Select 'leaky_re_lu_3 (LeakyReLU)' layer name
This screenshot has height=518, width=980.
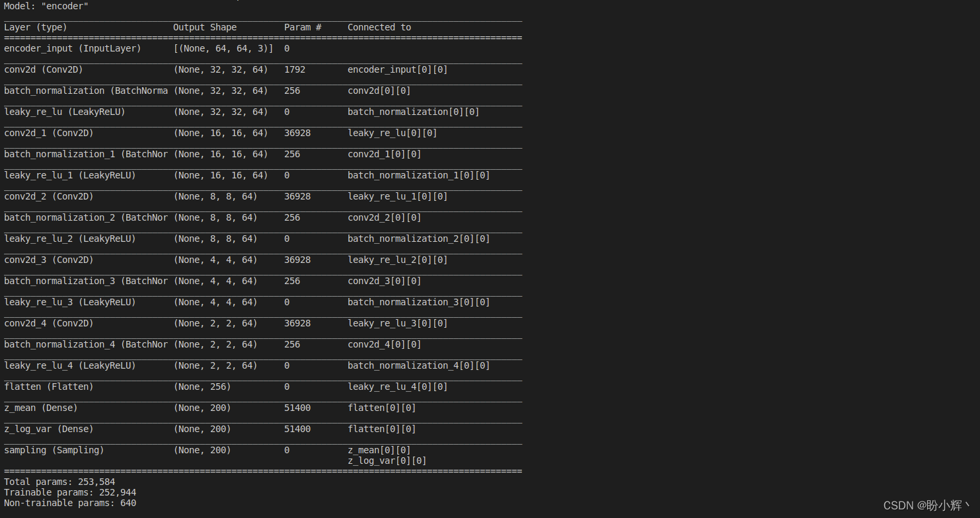70,302
